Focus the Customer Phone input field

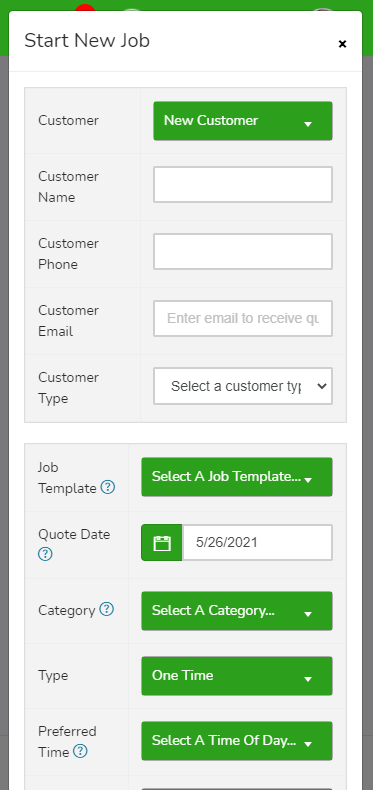(243, 251)
